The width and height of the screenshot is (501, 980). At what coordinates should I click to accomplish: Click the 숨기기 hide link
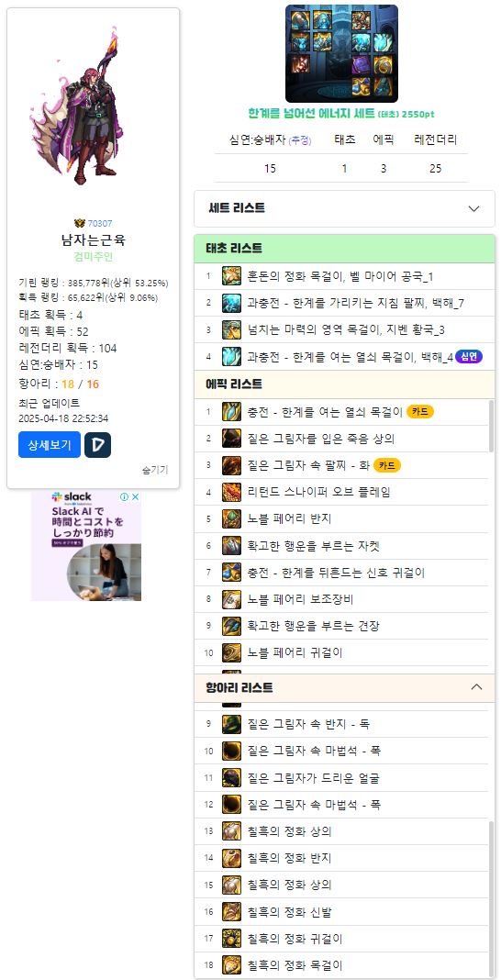coord(155,470)
